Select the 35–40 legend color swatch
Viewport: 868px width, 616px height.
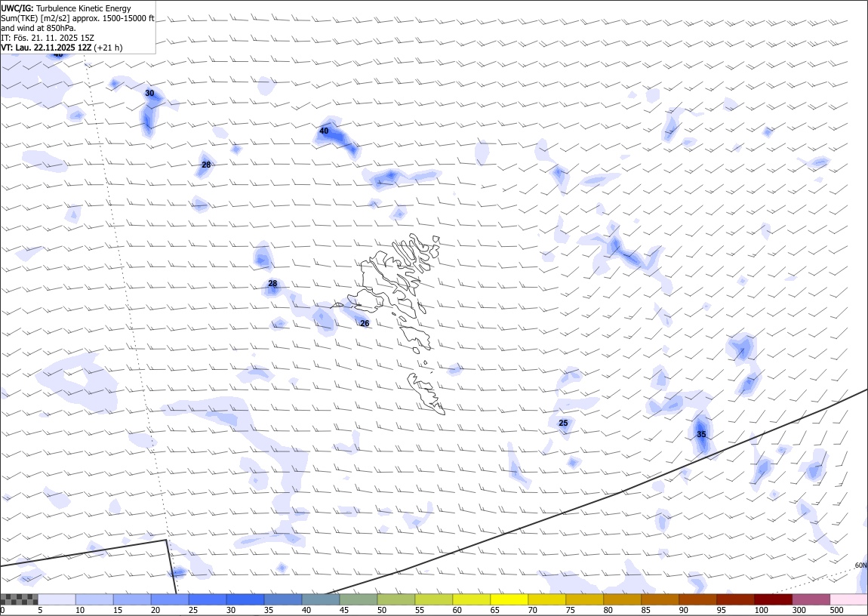(x=283, y=599)
